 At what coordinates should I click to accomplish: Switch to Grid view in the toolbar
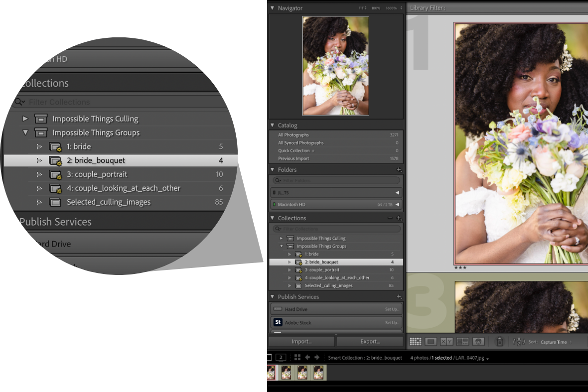coord(415,342)
